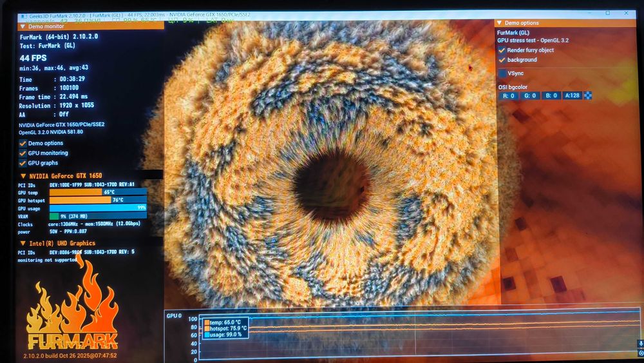
Task: Click the G: 0 color value field
Action: pyautogui.click(x=530, y=96)
